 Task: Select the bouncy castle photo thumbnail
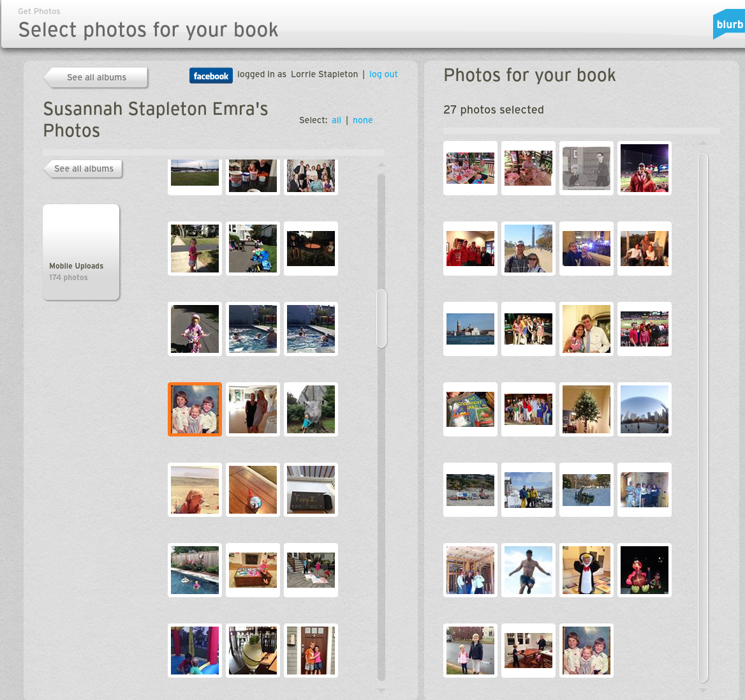tap(195, 651)
